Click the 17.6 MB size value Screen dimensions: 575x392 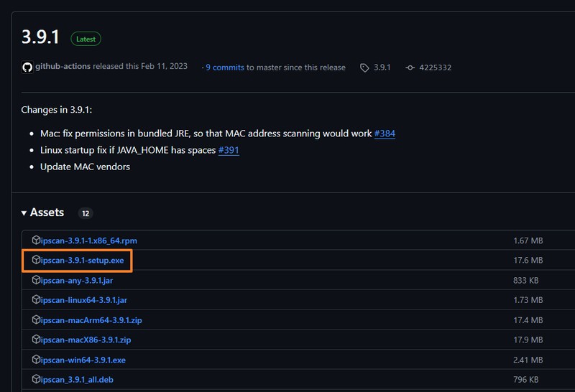click(528, 260)
